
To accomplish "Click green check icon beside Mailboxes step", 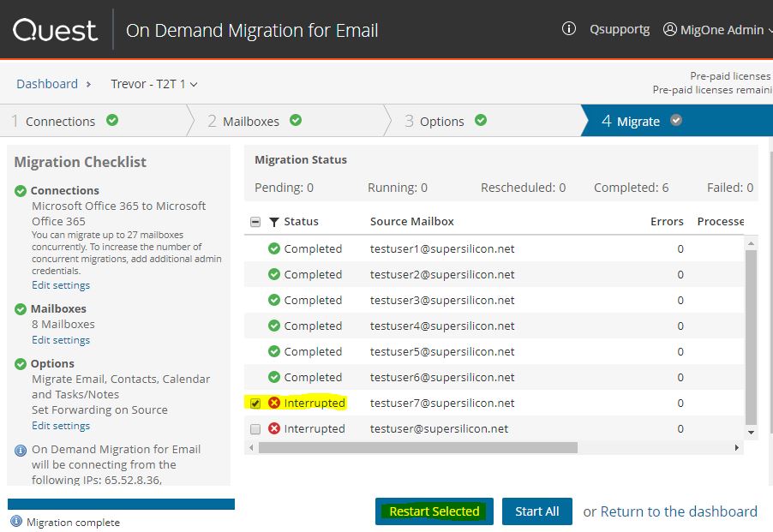I will (x=296, y=120).
